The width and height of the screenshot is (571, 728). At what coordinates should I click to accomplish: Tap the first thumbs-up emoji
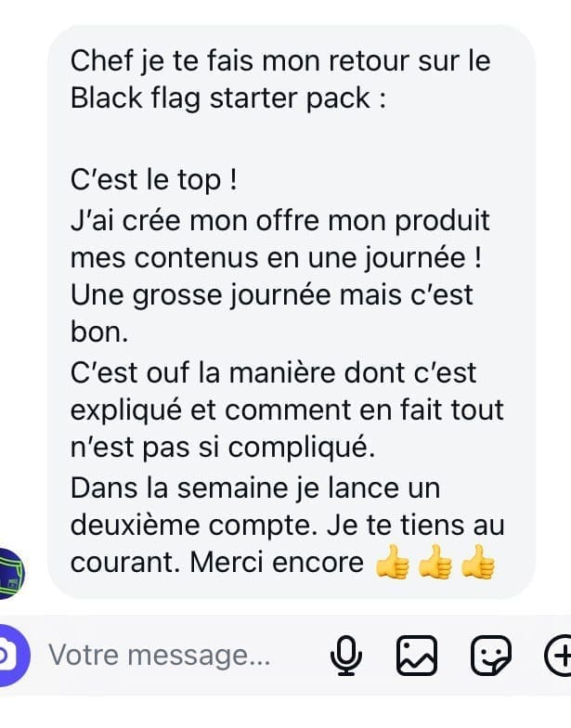pos(392,563)
